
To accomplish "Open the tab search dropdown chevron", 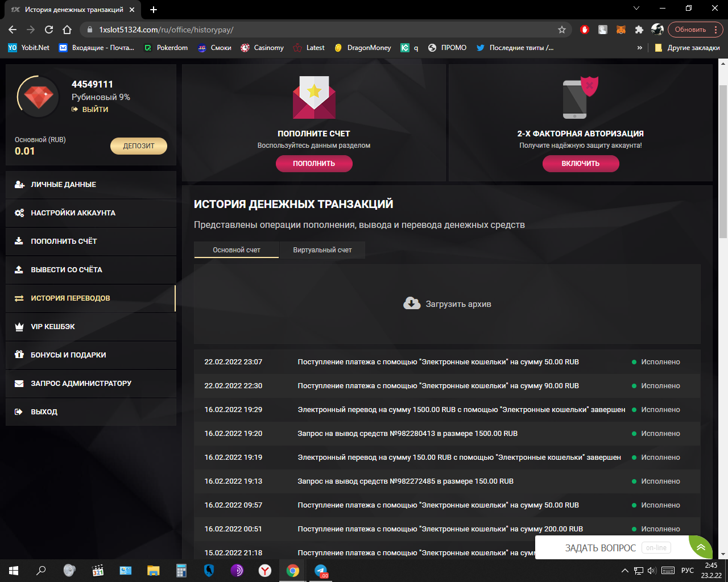I will tap(636, 9).
